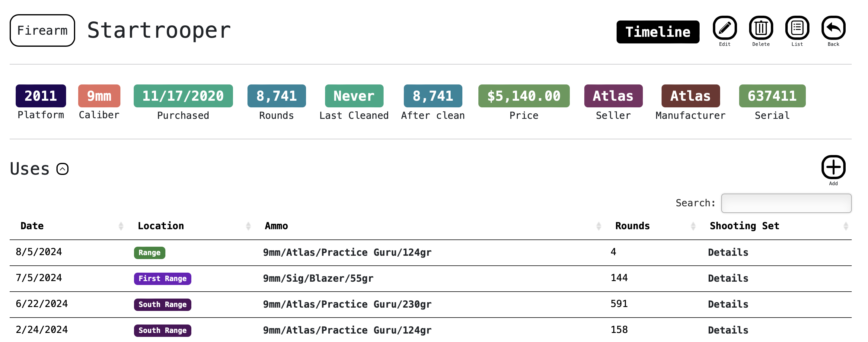Open Details for 8/5/2024 use
Image resolution: width=868 pixels, height=342 pixels.
point(728,252)
